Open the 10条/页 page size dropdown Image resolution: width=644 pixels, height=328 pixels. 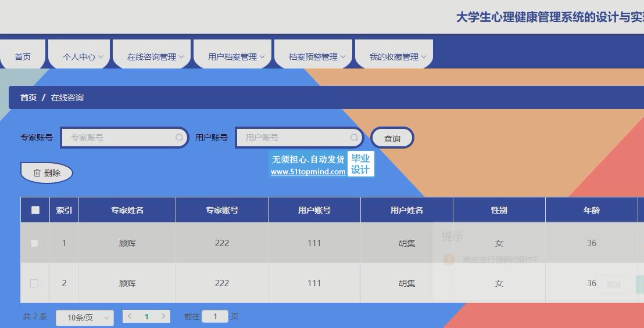[x=85, y=318]
